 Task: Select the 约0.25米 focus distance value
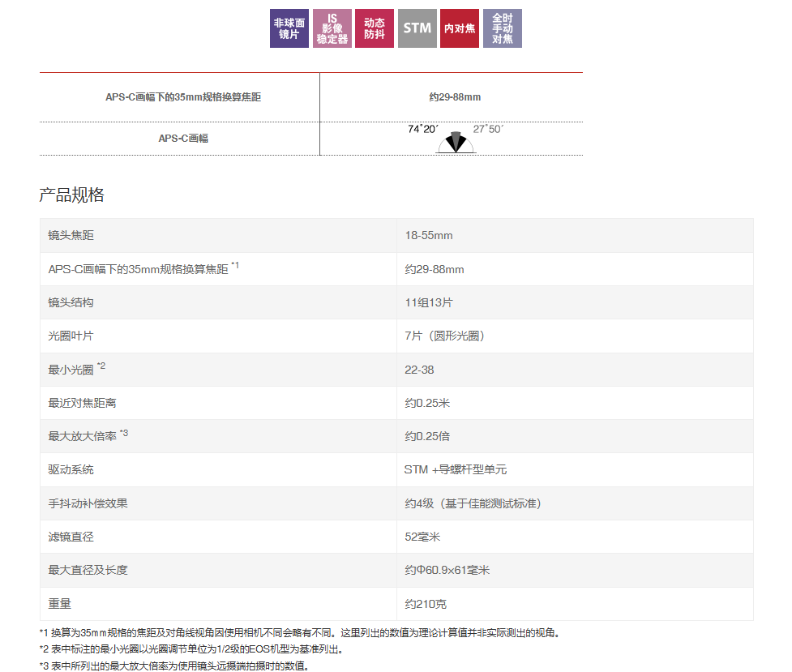pos(427,403)
